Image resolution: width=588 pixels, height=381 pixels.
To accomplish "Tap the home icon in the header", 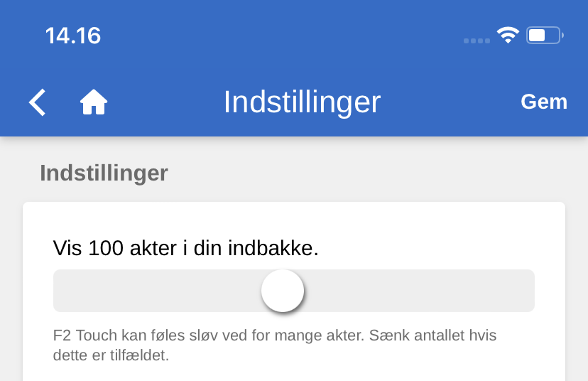I will tap(94, 102).
